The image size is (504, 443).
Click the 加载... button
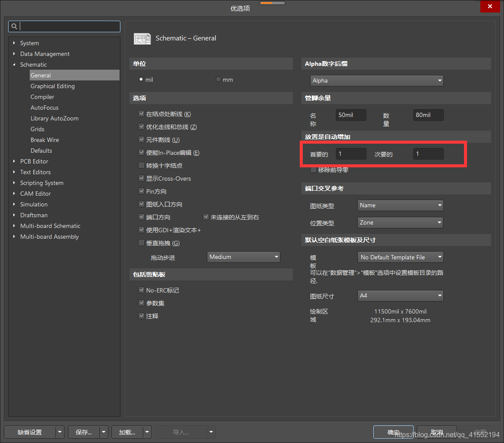(127, 432)
